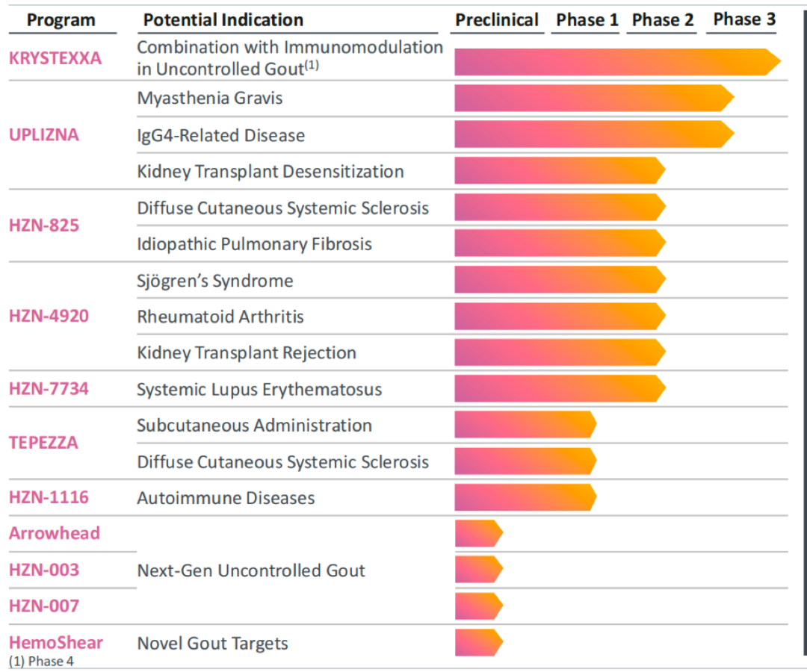Click the Potential Indication column header
This screenshot has height=672, width=807.
tap(223, 20)
